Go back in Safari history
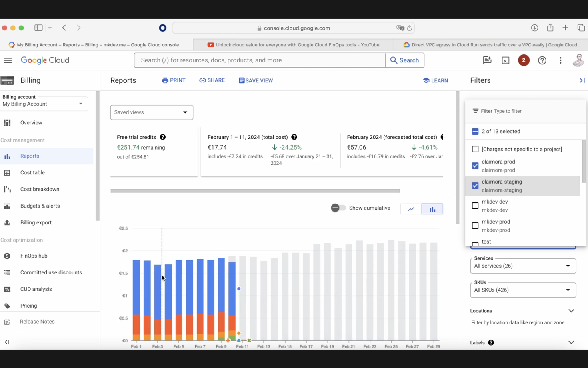Viewport: 588px width, 368px height. pos(64,28)
